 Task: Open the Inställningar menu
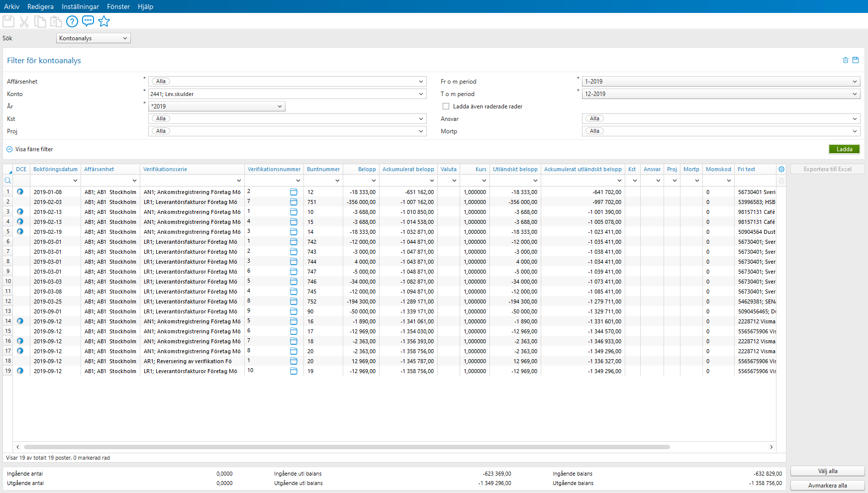(80, 6)
